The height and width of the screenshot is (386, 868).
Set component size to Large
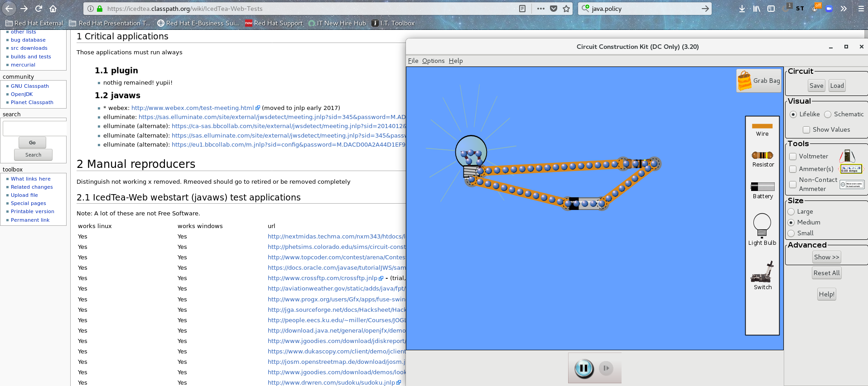pyautogui.click(x=791, y=212)
